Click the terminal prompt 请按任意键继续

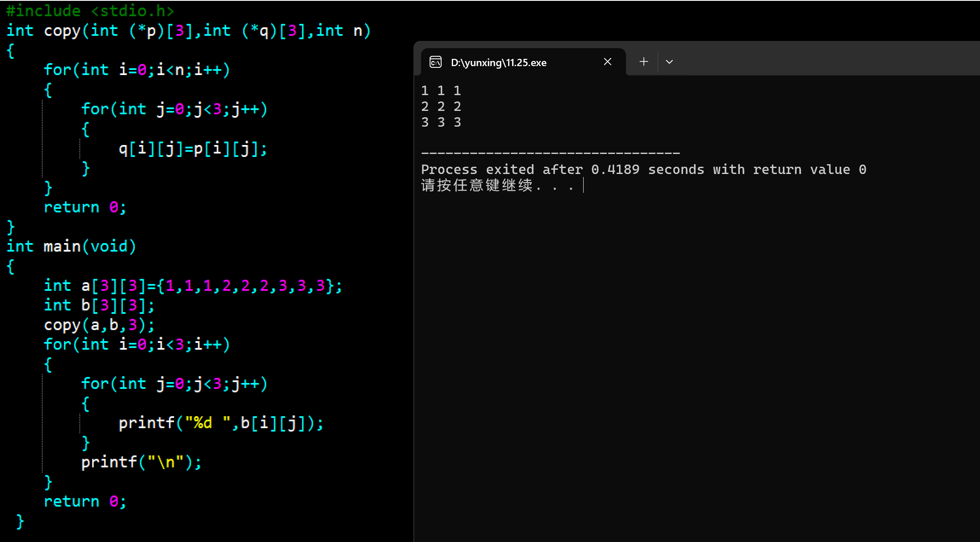[477, 185]
